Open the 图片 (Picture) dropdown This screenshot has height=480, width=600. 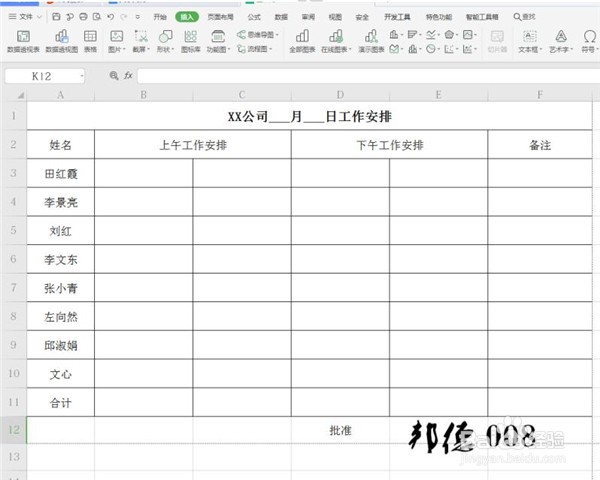tap(117, 41)
